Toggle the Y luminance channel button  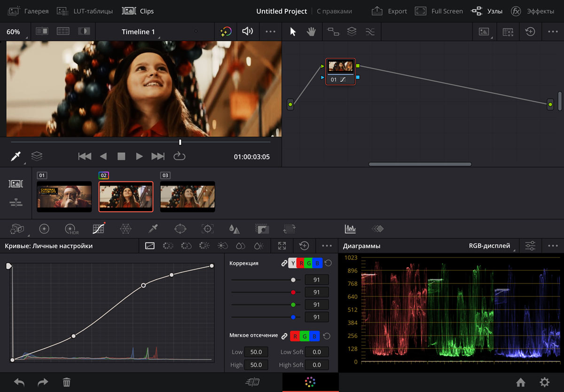pyautogui.click(x=293, y=263)
